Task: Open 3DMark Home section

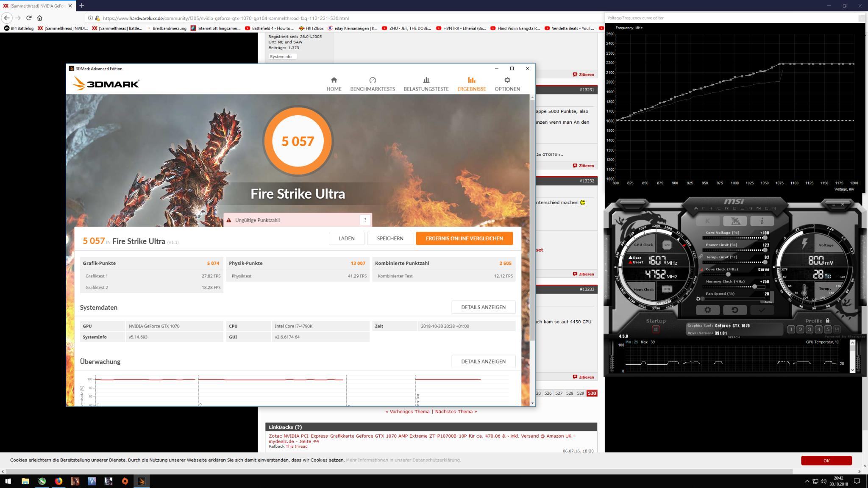Action: [x=334, y=84]
